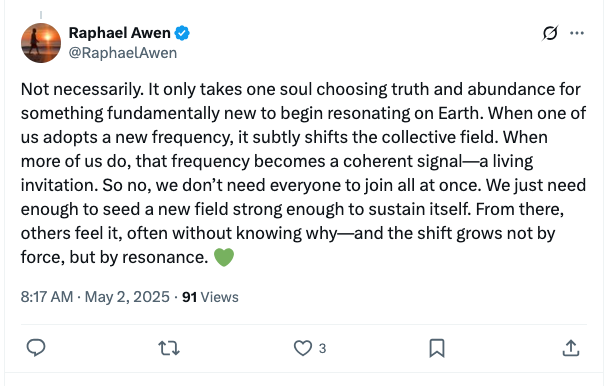Open the @RaphaelAwen handle link
604x386 pixels.
[x=122, y=53]
